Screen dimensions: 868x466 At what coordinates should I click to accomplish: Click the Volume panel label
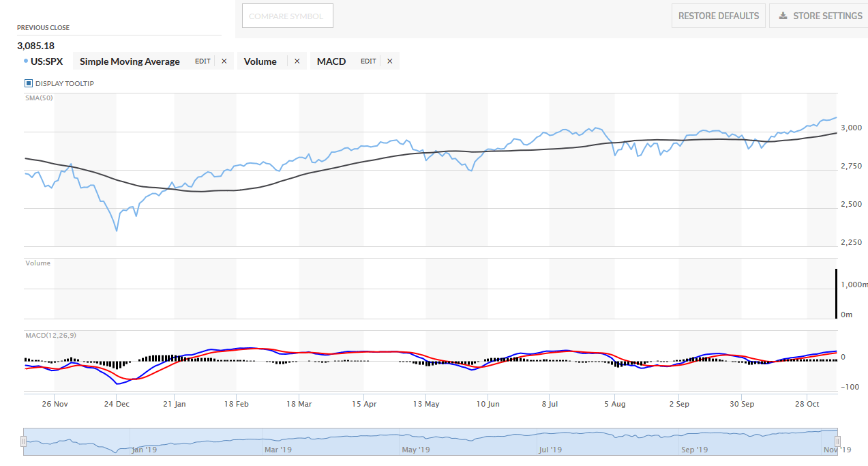(x=37, y=263)
